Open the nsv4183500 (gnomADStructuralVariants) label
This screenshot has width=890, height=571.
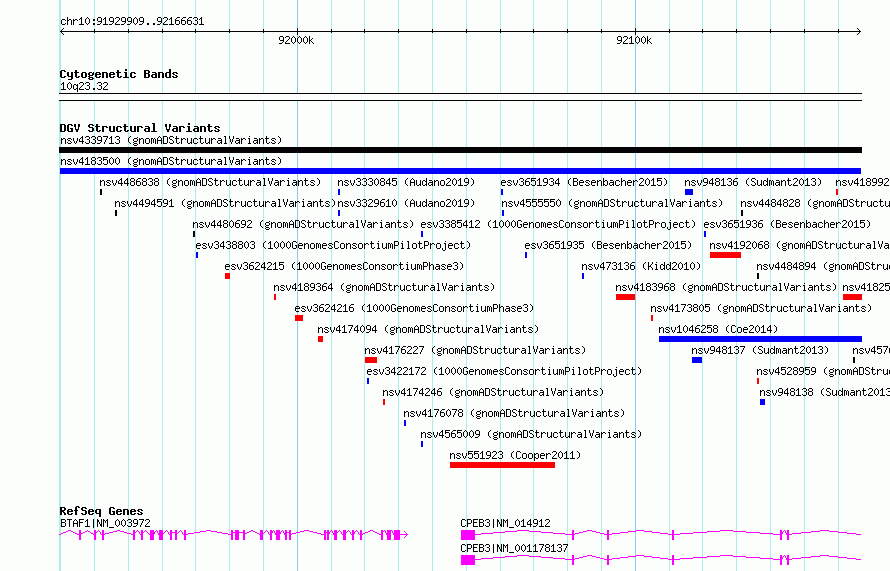click(x=171, y=161)
